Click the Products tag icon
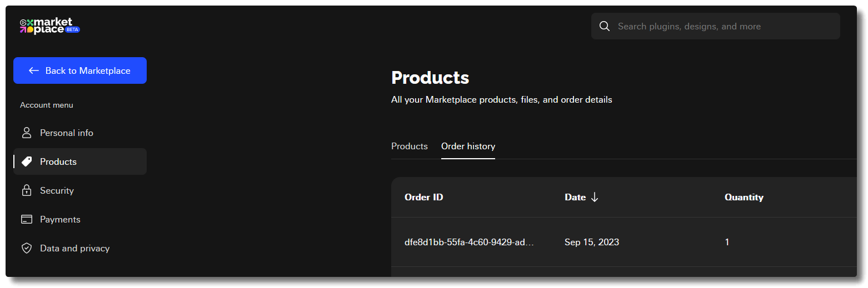Viewport: 868px width, 288px height. [x=27, y=161]
